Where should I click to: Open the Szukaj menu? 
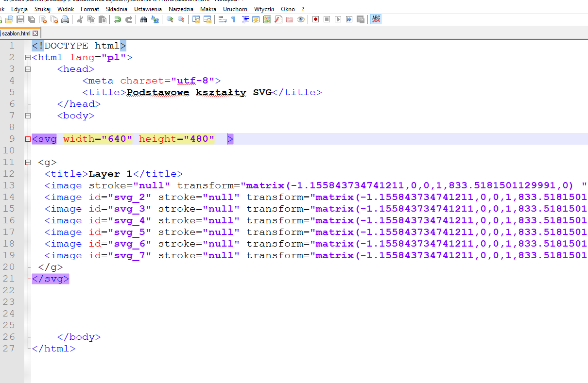click(x=43, y=9)
